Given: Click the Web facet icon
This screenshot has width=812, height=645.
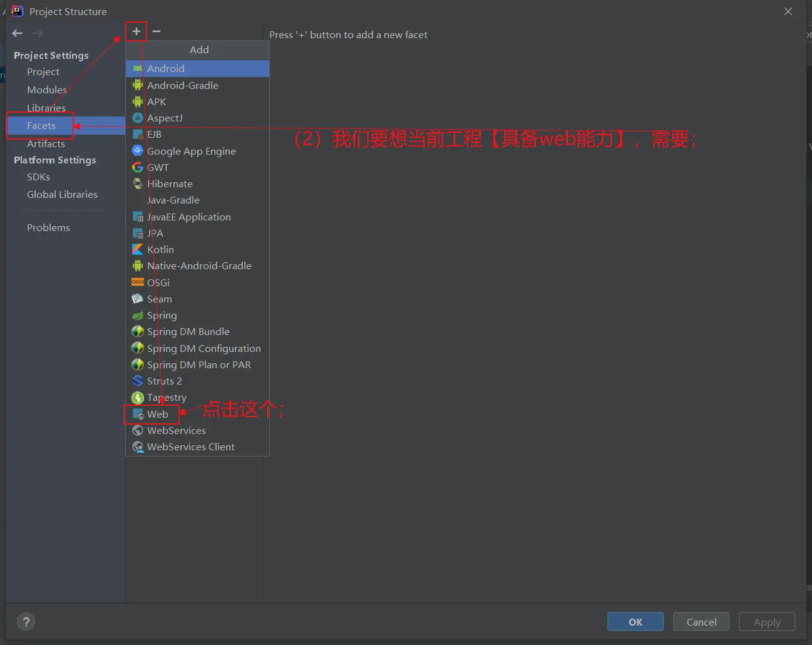Looking at the screenshot, I should [138, 414].
